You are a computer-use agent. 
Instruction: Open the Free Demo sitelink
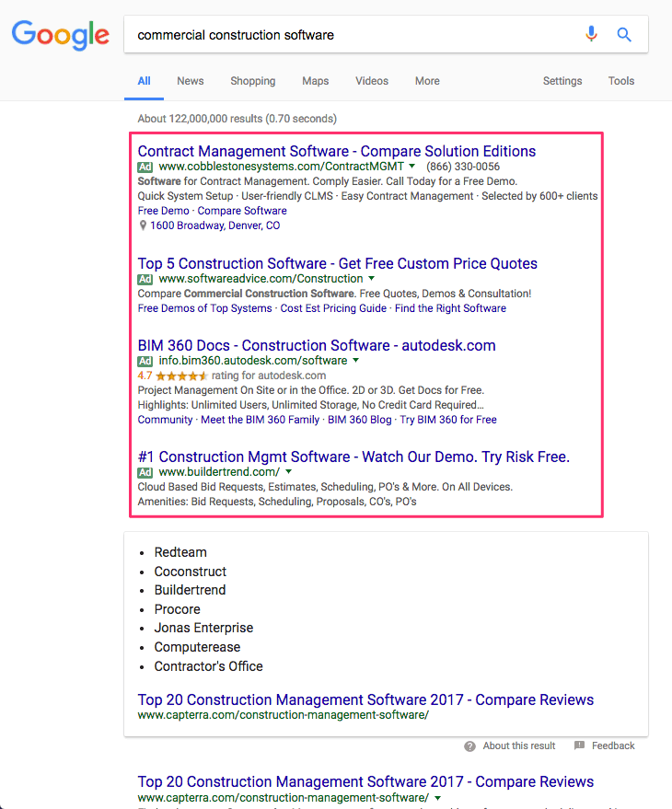tap(164, 211)
